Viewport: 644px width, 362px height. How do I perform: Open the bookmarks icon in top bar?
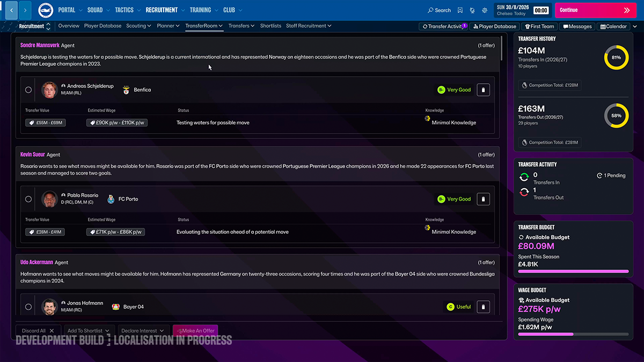[x=460, y=10]
